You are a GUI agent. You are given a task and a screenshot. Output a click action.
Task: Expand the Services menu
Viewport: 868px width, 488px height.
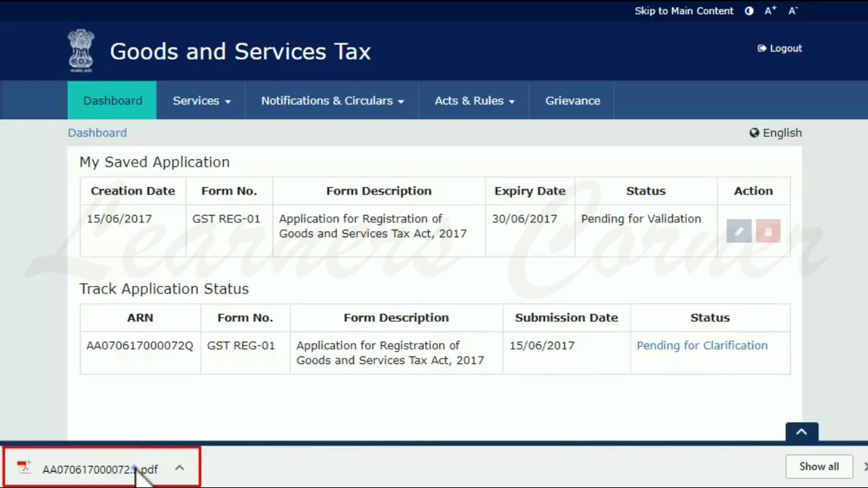[x=201, y=100]
